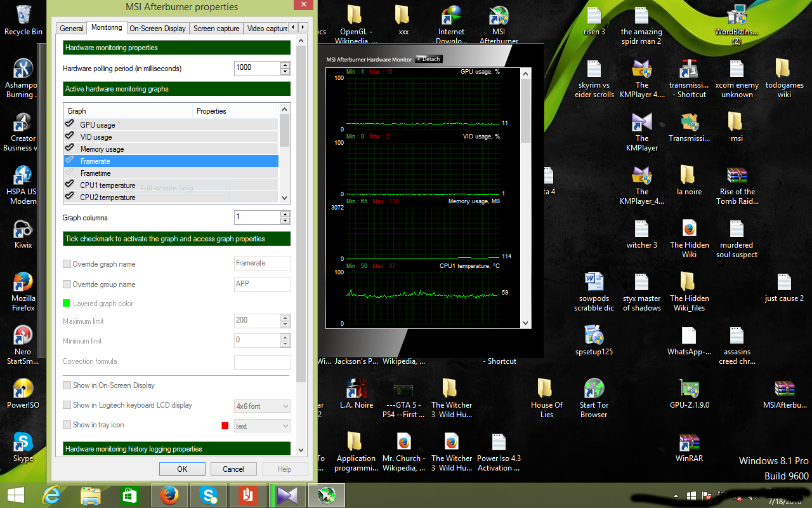Open Nero StartSmart desktop icon
The width and height of the screenshot is (812, 508).
click(23, 345)
